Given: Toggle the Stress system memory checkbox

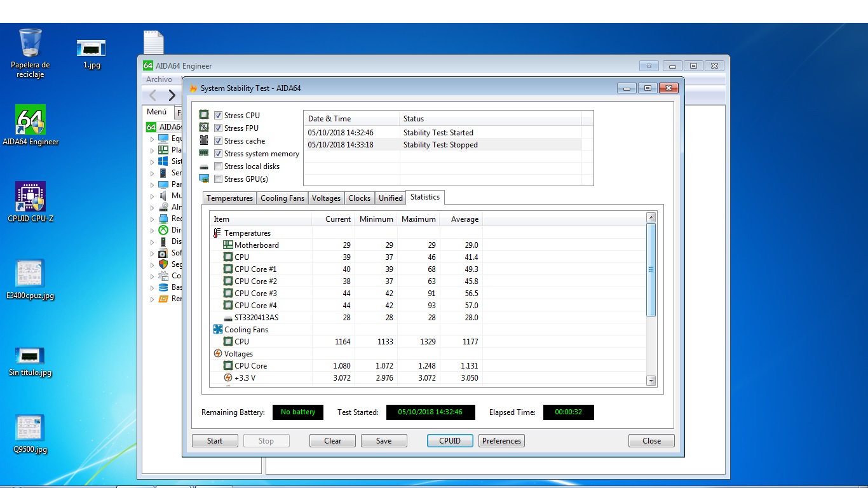Looking at the screenshot, I should pyautogui.click(x=218, y=154).
